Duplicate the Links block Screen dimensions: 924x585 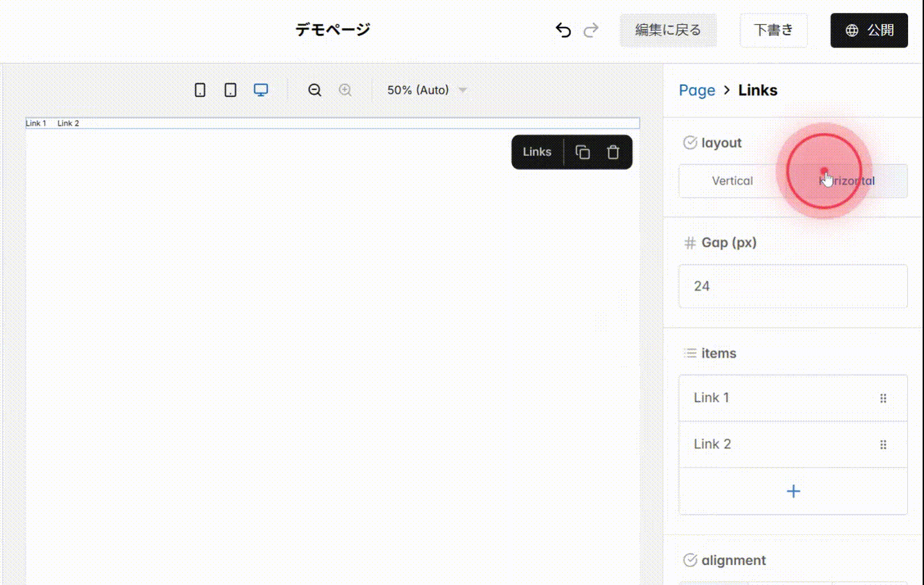[x=582, y=152]
